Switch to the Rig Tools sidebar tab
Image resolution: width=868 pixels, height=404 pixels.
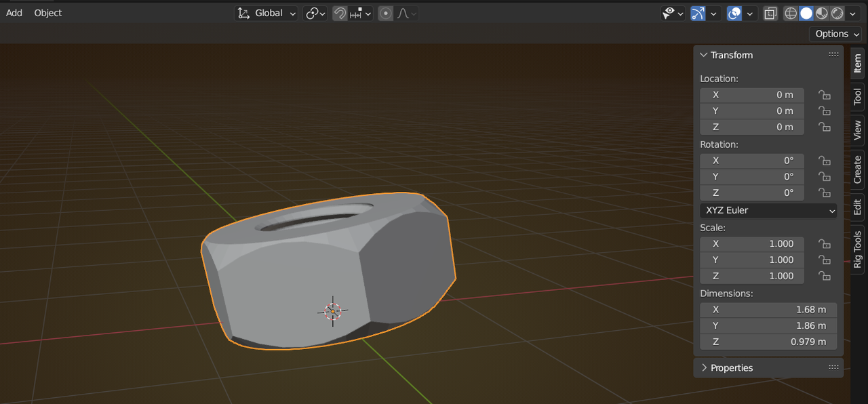(x=857, y=249)
